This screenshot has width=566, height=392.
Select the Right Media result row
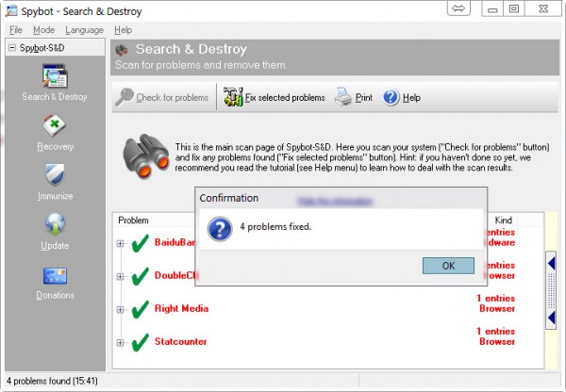tap(181, 309)
